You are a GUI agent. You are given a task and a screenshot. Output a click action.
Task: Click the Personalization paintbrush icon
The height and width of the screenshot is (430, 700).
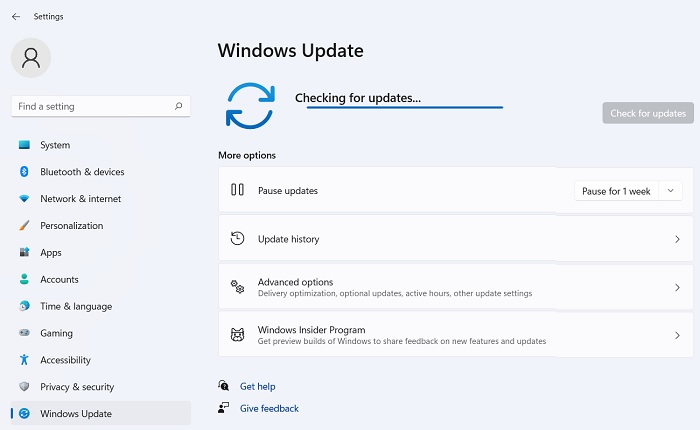[24, 225]
